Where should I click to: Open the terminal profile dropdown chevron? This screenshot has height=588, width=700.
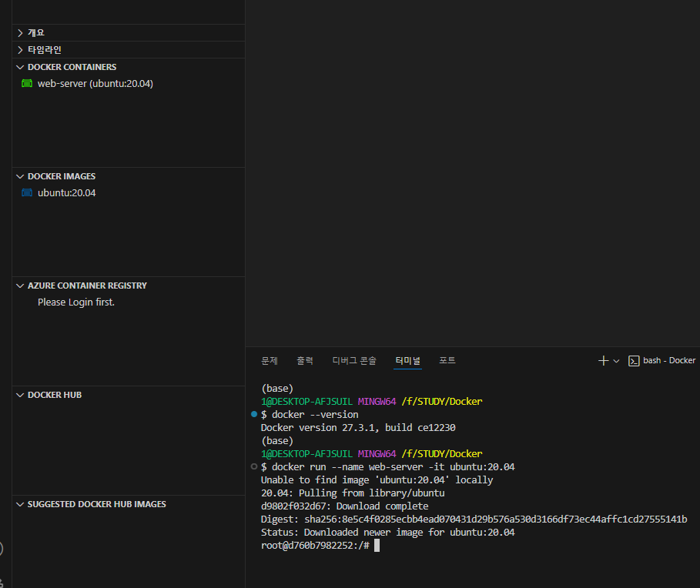(x=617, y=359)
